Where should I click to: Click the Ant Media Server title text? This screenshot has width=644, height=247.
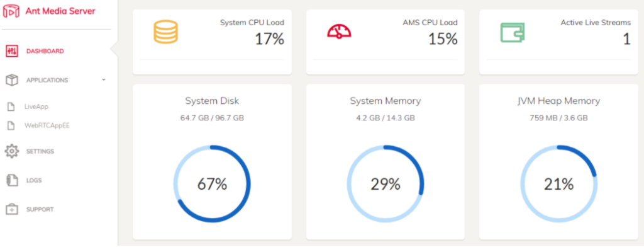pyautogui.click(x=60, y=11)
